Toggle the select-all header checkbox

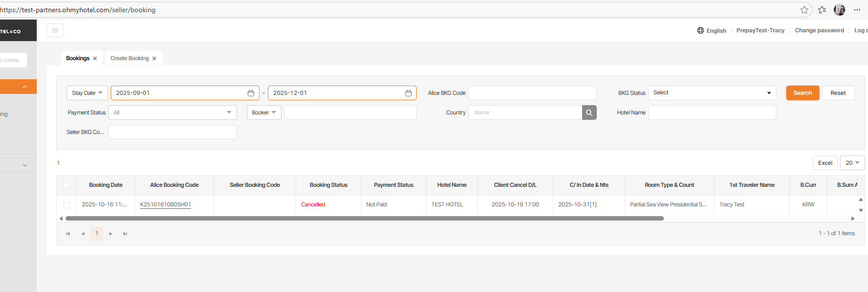67,185
